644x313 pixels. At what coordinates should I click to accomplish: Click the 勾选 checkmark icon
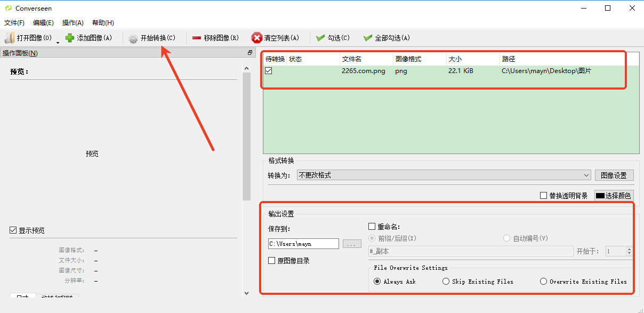pos(320,38)
